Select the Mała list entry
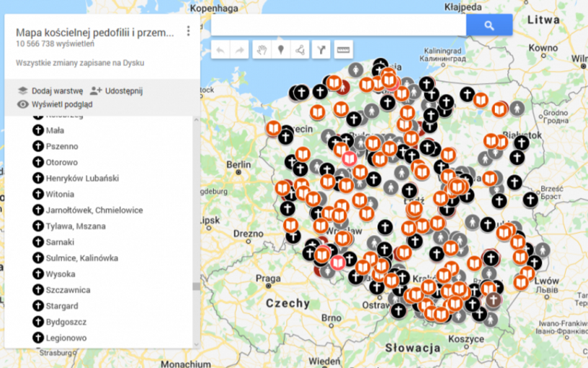This screenshot has height=368, width=588. click(55, 130)
